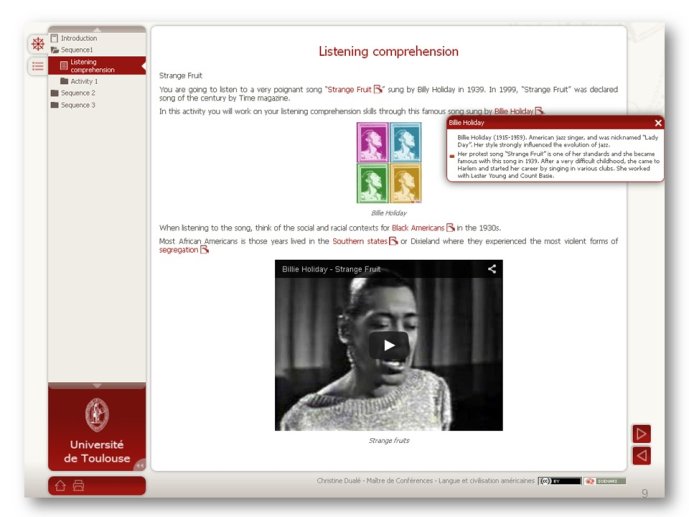Play the Strange Fruit video

389,345
